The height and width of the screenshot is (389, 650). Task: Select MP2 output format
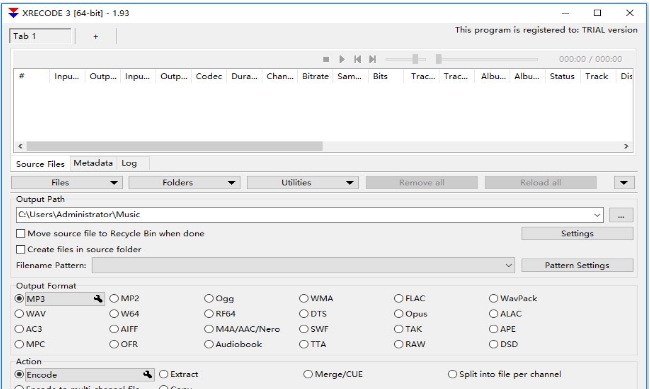click(124, 299)
